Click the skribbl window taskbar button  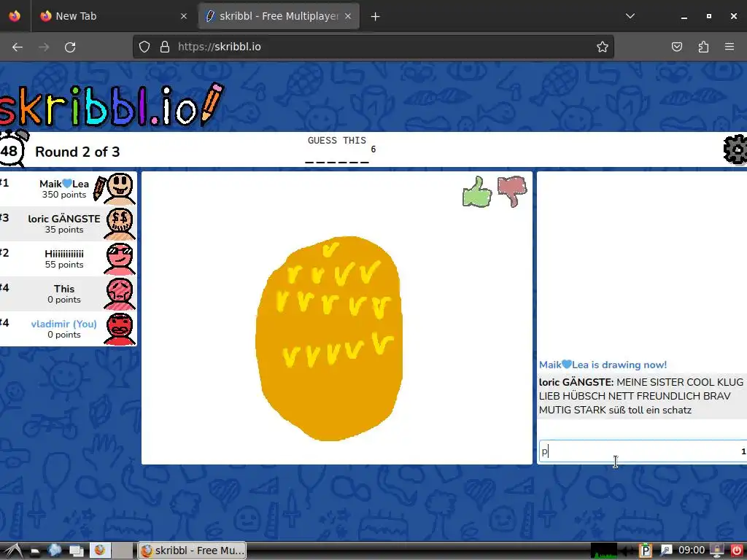[192, 551]
